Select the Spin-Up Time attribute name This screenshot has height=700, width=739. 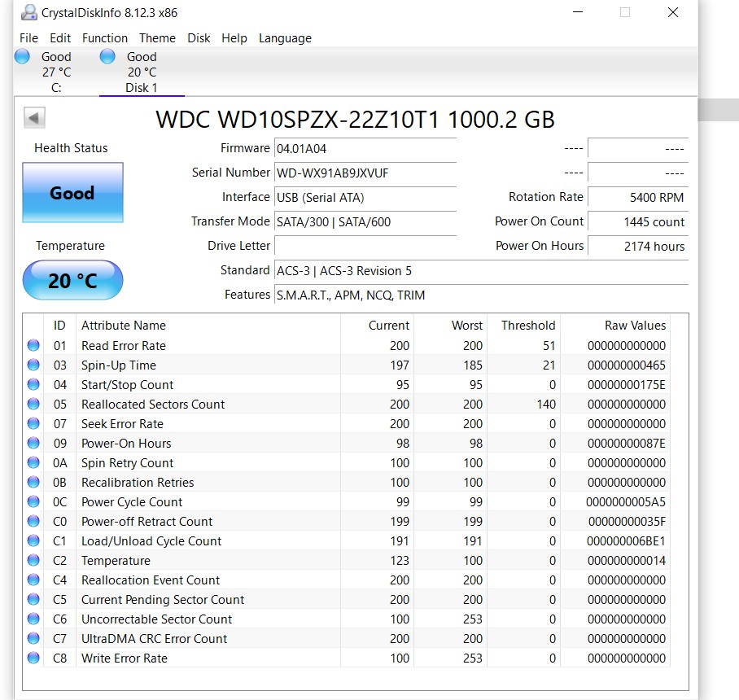[x=119, y=365]
